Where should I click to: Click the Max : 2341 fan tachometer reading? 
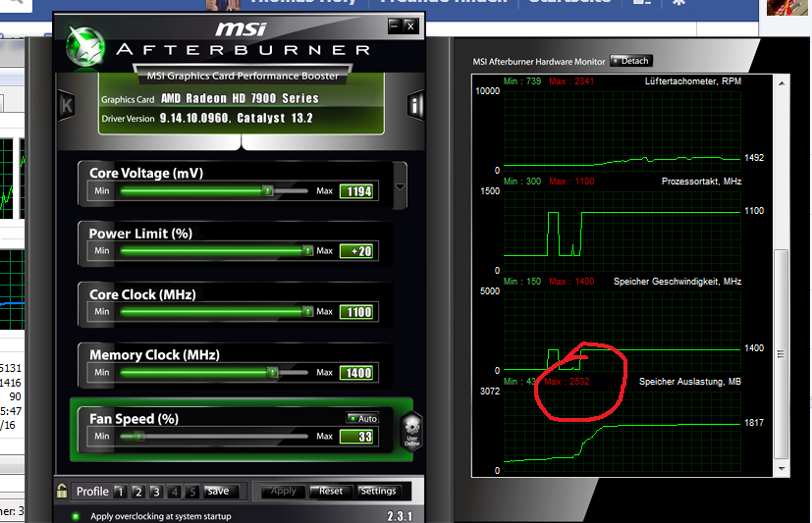(x=571, y=81)
